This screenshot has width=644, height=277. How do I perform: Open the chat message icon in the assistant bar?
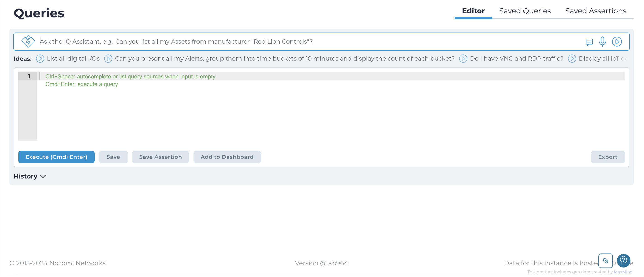(x=589, y=42)
